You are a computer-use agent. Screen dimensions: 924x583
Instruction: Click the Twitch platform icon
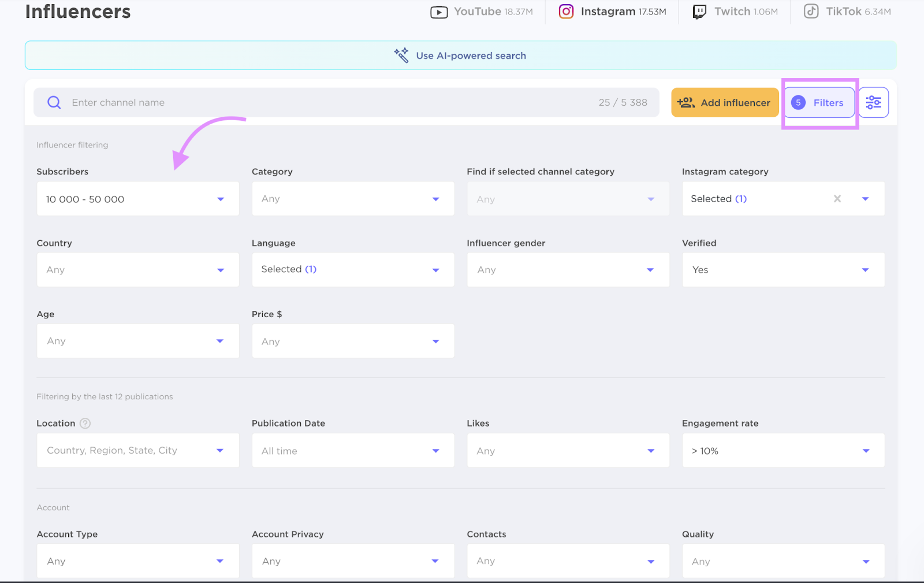click(x=699, y=11)
